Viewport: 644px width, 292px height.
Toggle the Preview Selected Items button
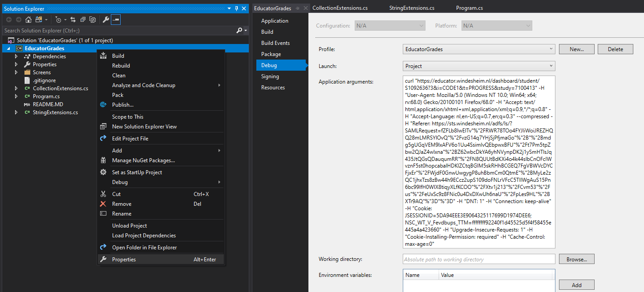116,20
